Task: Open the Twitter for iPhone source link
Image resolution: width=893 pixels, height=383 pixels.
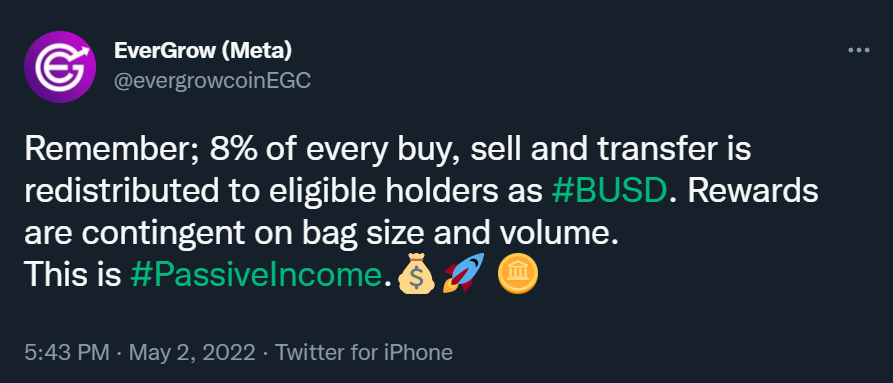Action: tap(364, 353)
